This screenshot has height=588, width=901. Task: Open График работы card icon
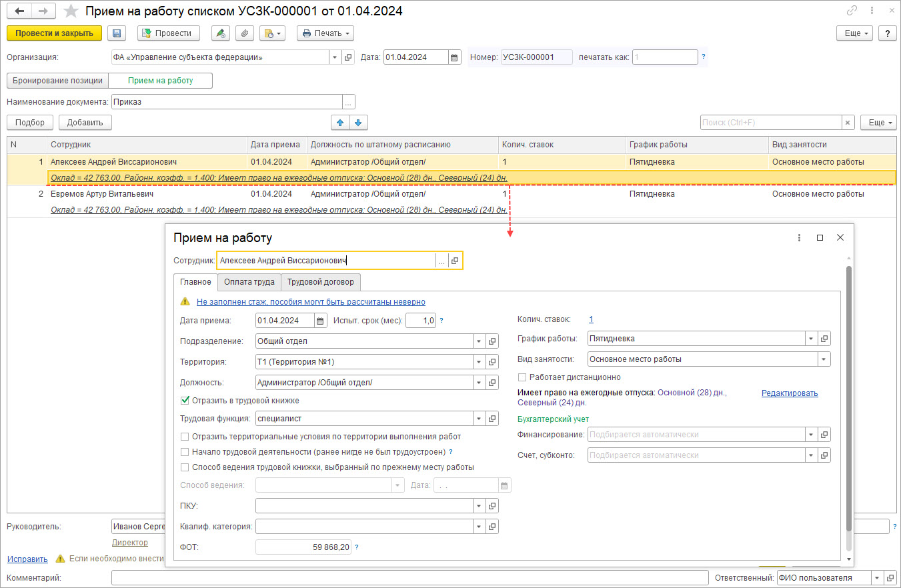[824, 339]
